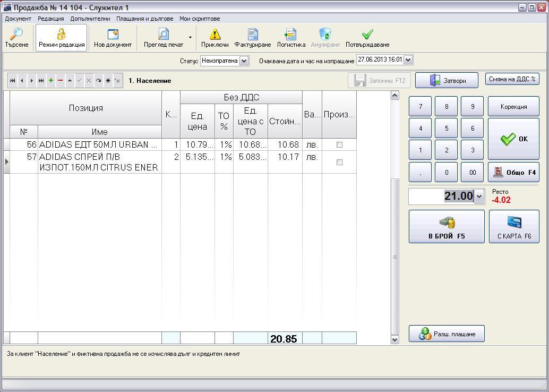Open Мои скриптове menu
Viewport: 549px width, 392px height.
point(200,19)
